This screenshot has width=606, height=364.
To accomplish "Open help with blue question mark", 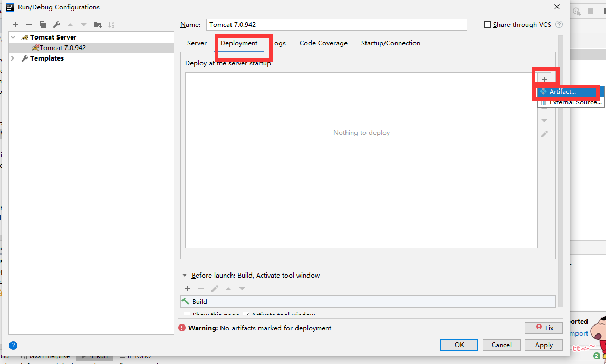I will [x=13, y=346].
